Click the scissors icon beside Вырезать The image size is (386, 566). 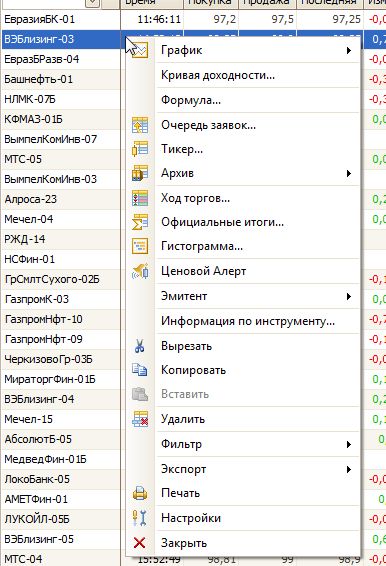140,346
